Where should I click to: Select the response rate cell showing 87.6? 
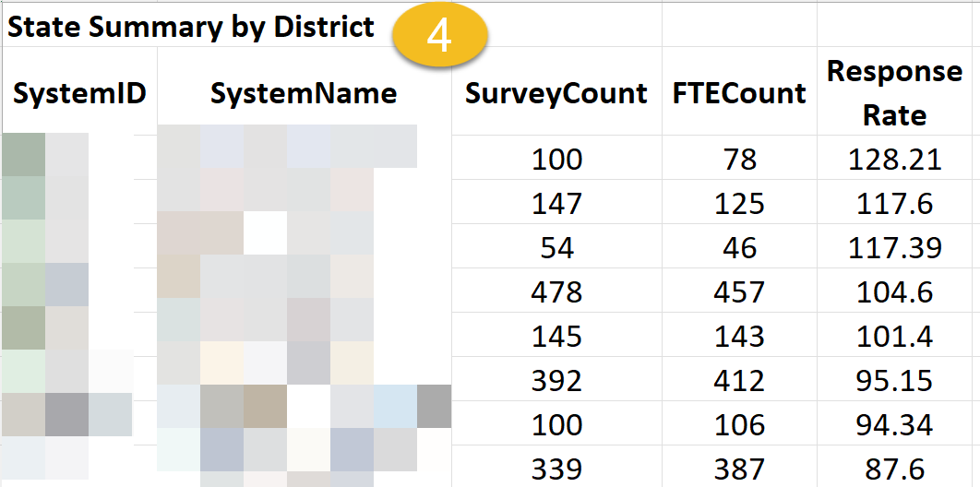[x=894, y=468]
